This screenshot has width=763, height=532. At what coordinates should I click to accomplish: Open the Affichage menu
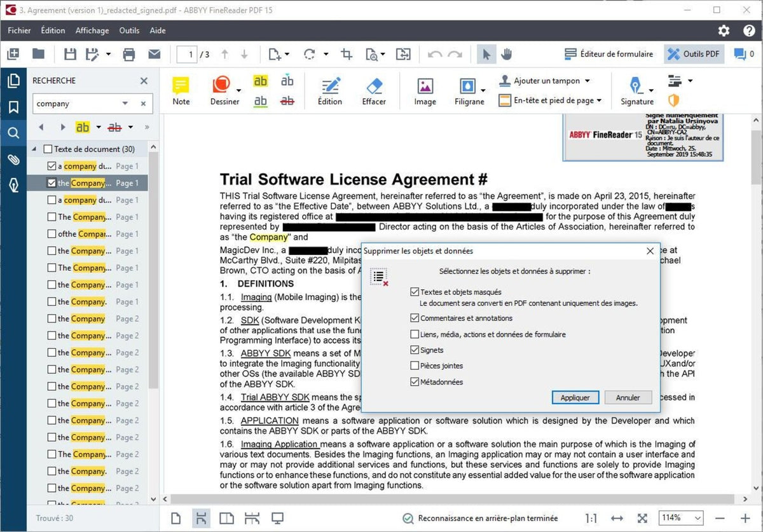coord(92,31)
